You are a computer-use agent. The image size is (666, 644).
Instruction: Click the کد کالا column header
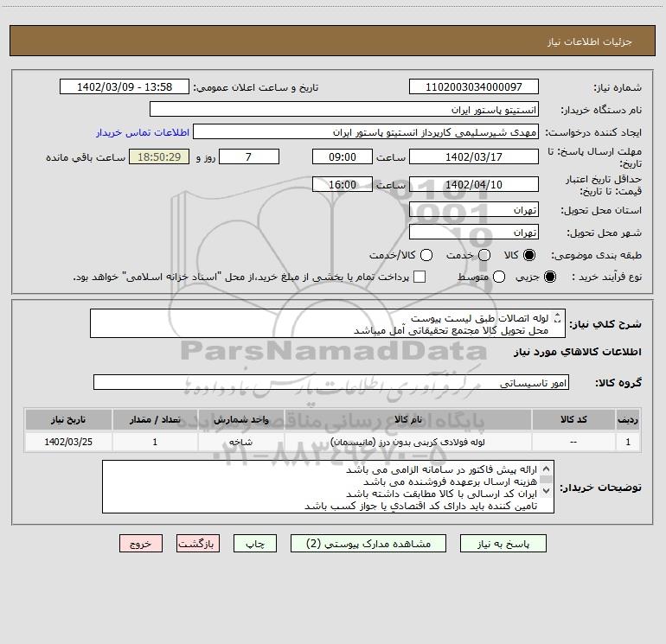pyautogui.click(x=573, y=419)
